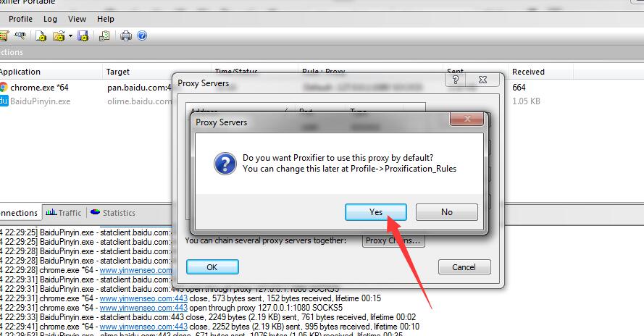Click the printer toolbar icon
644x336 pixels.
coord(125,36)
